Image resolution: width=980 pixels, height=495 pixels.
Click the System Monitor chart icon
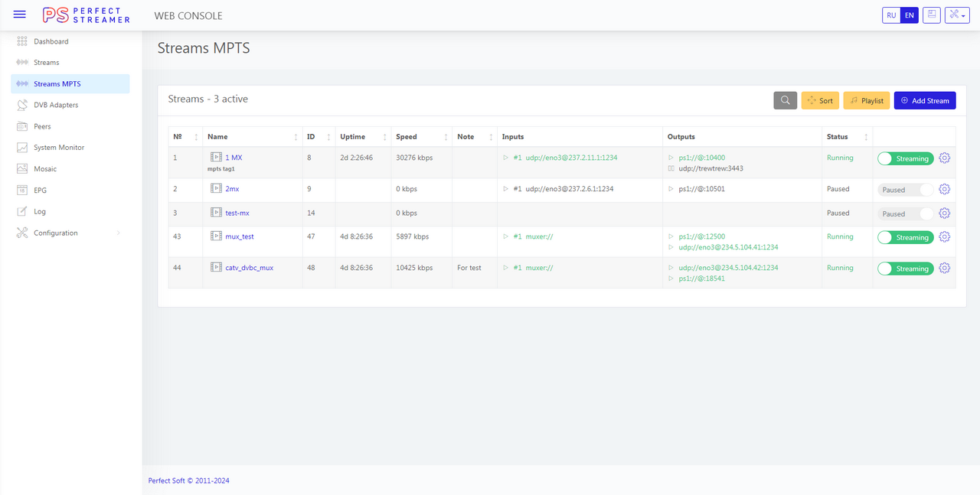point(22,148)
